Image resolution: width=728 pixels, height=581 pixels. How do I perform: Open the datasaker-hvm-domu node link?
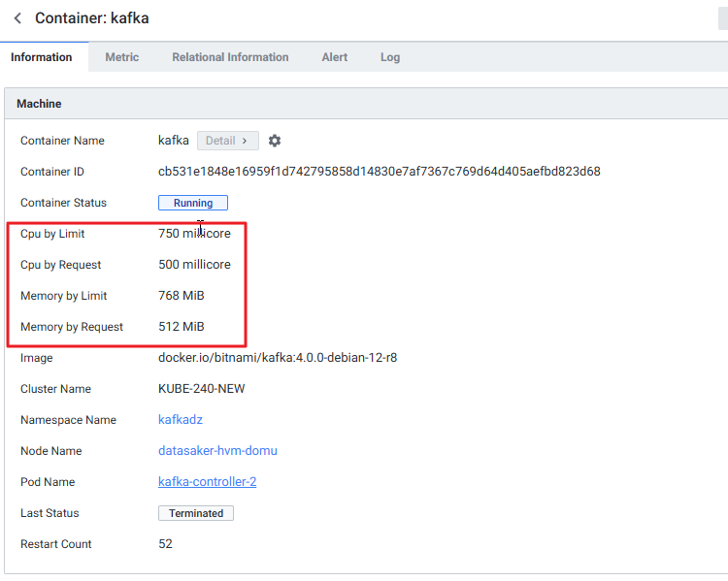[217, 451]
